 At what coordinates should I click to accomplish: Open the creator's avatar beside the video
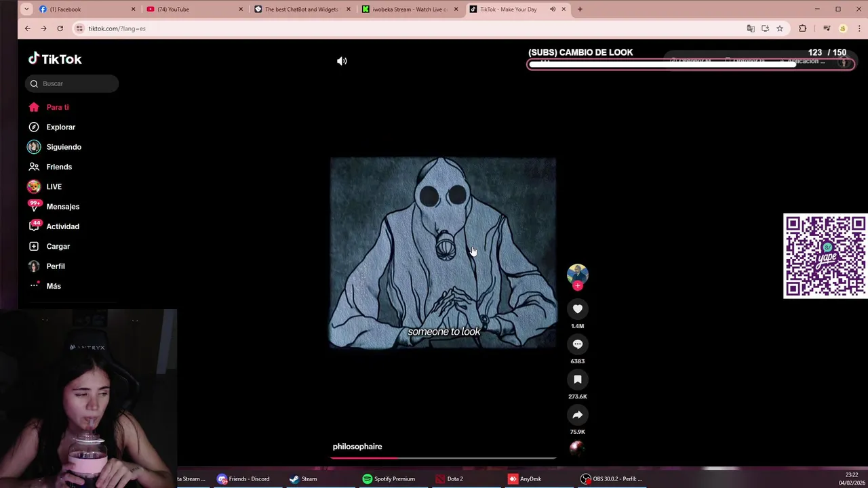tap(578, 274)
